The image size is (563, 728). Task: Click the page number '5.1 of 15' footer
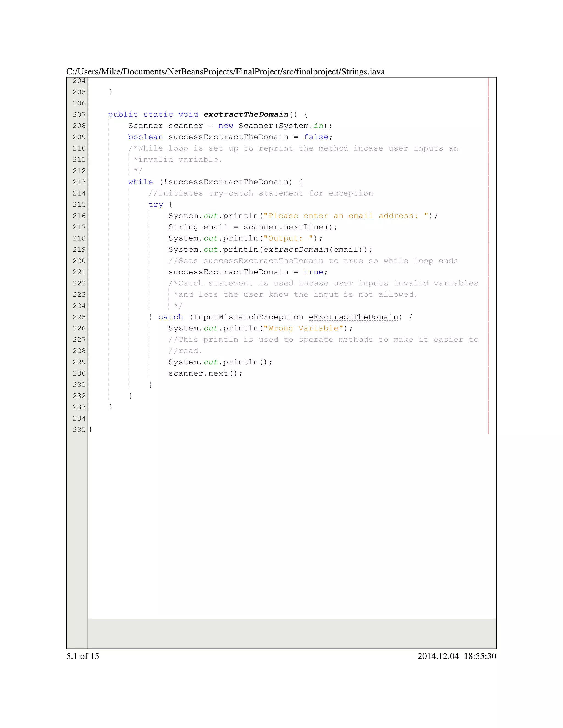point(82,656)
